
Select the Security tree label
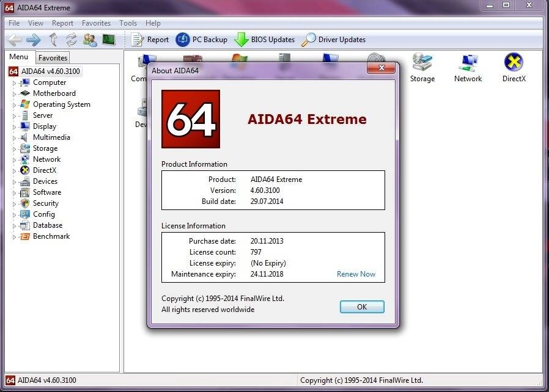[x=45, y=203]
